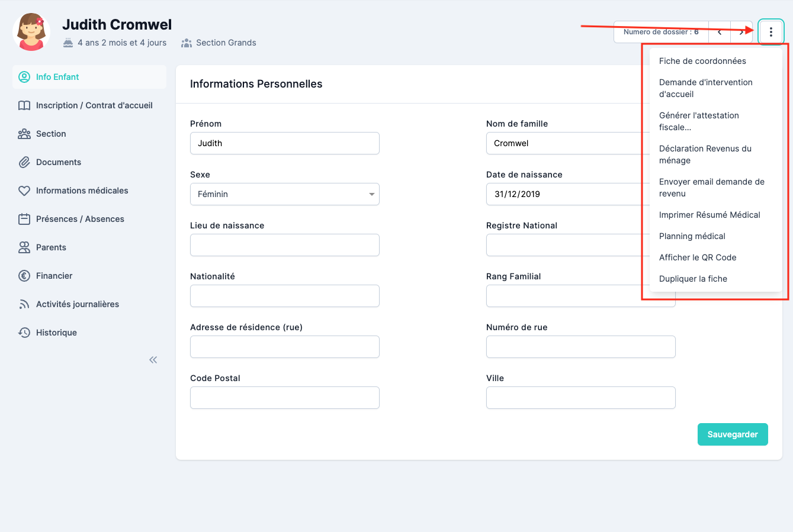Open the Financier euro section

pyautogui.click(x=54, y=276)
